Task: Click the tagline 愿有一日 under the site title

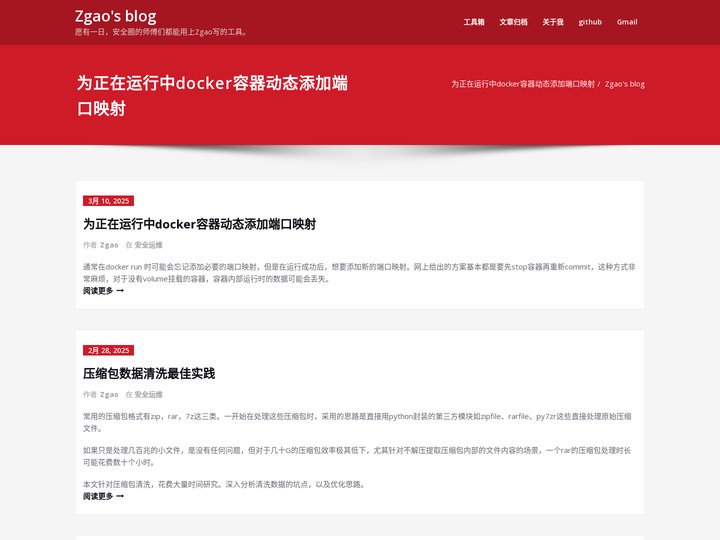Action: [161, 32]
